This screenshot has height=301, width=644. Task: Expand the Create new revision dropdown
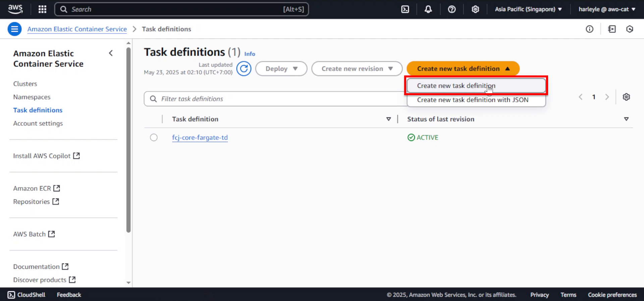click(x=357, y=69)
